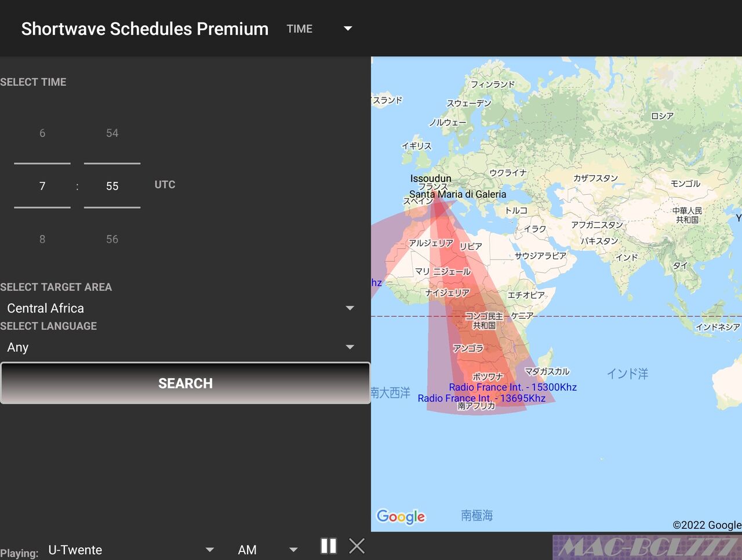Screen dimensions: 742x560
Task: Open the AM modulation dropdown
Action: click(x=268, y=550)
